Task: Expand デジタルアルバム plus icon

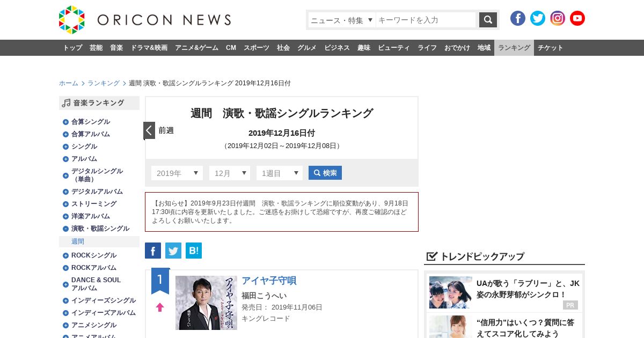Action: 65,192
